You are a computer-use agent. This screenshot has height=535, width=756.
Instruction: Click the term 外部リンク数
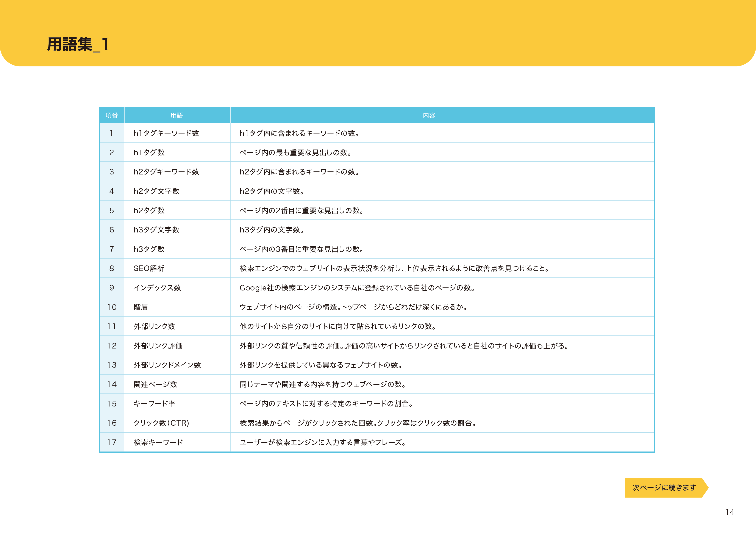click(154, 326)
